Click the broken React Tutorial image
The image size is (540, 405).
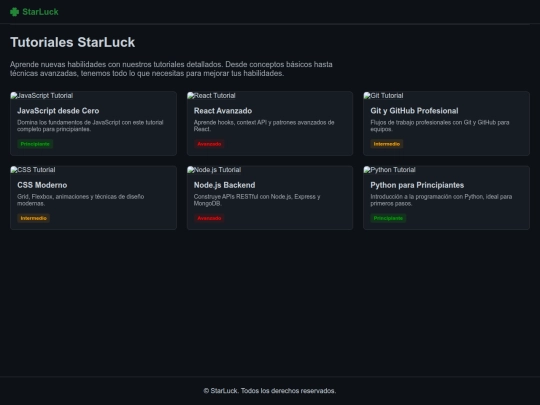[x=211, y=96]
